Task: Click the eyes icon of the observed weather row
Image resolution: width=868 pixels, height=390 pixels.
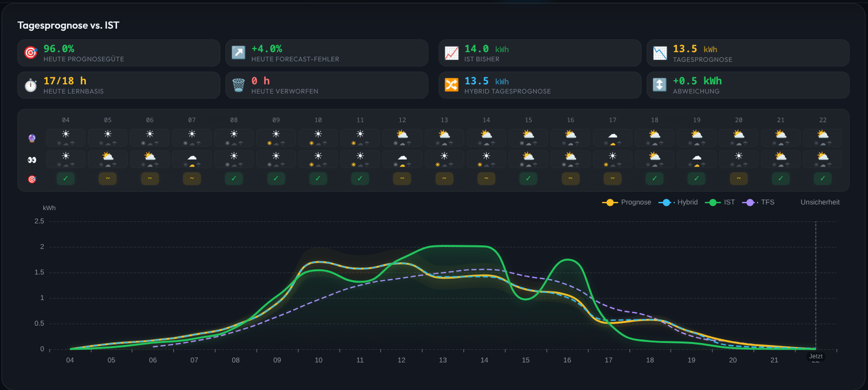Action: click(x=32, y=160)
